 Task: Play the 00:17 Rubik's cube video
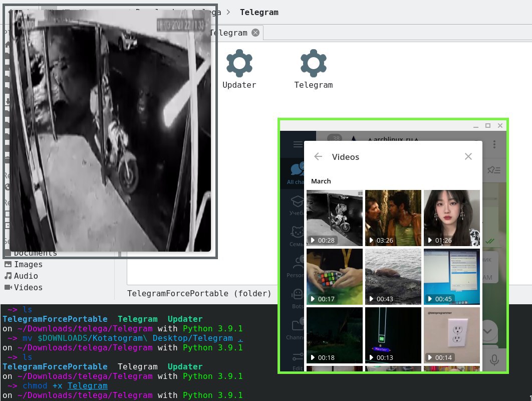[335, 277]
